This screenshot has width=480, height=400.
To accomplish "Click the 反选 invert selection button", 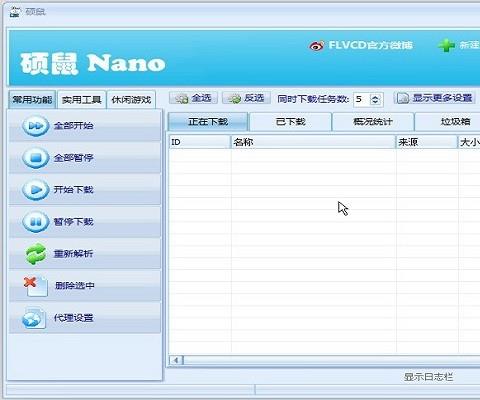I will pyautogui.click(x=246, y=98).
